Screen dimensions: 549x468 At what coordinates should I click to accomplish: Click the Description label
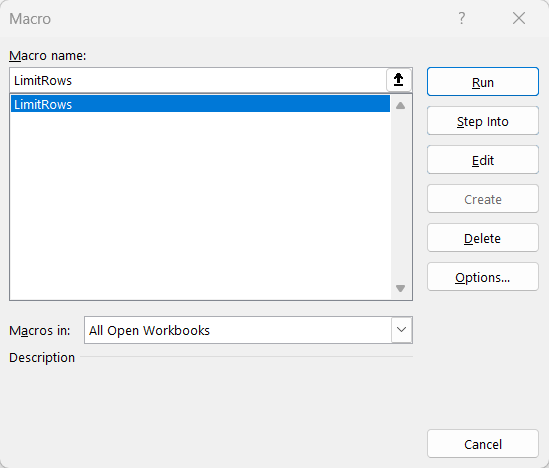(42, 358)
